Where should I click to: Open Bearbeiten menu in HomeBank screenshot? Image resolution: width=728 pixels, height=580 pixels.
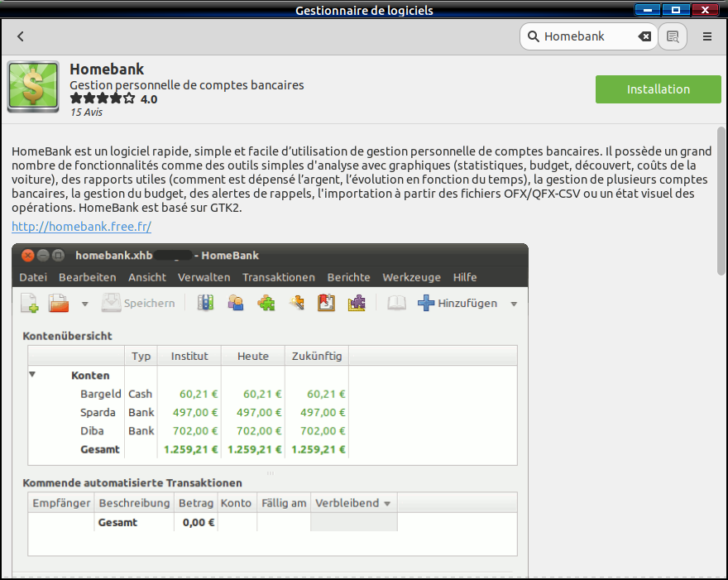coord(88,277)
